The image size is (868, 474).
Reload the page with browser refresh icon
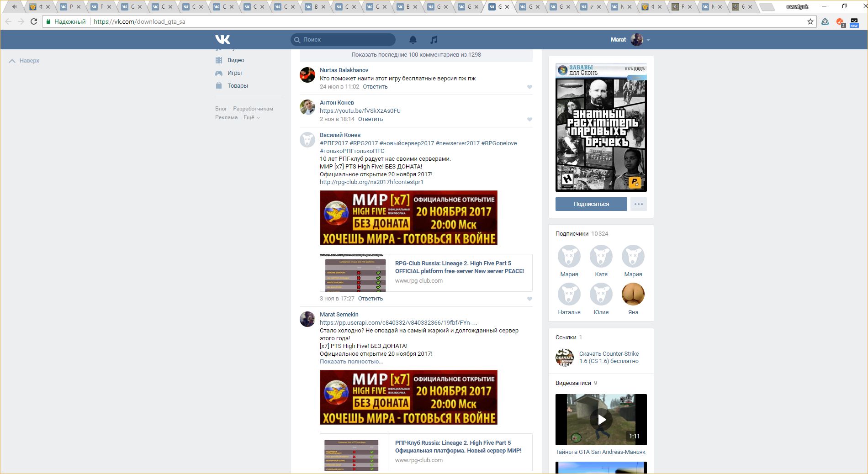tap(34, 21)
